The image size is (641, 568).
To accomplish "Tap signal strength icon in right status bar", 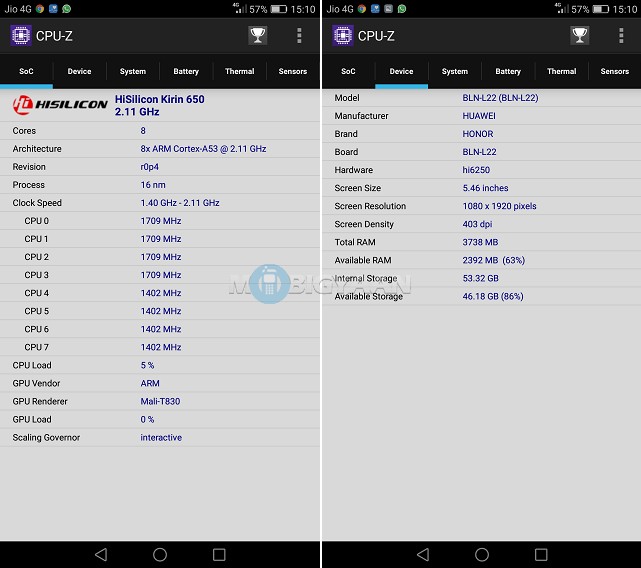I will [x=562, y=8].
